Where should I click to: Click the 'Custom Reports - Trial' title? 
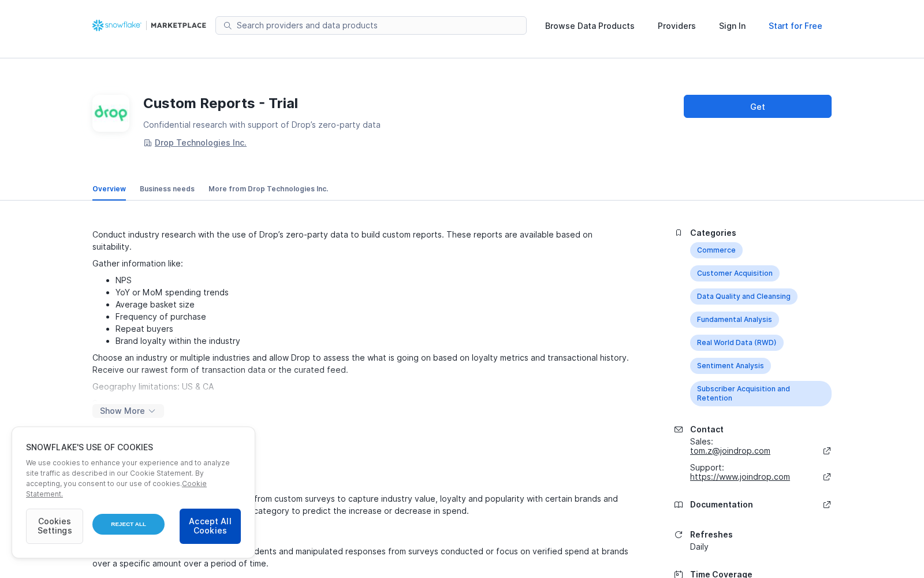(221, 103)
